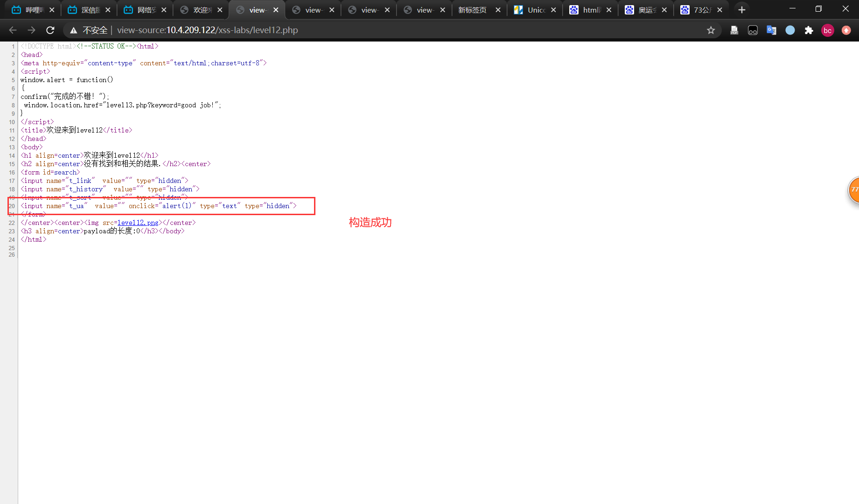Click the PDF extension icon

734,30
